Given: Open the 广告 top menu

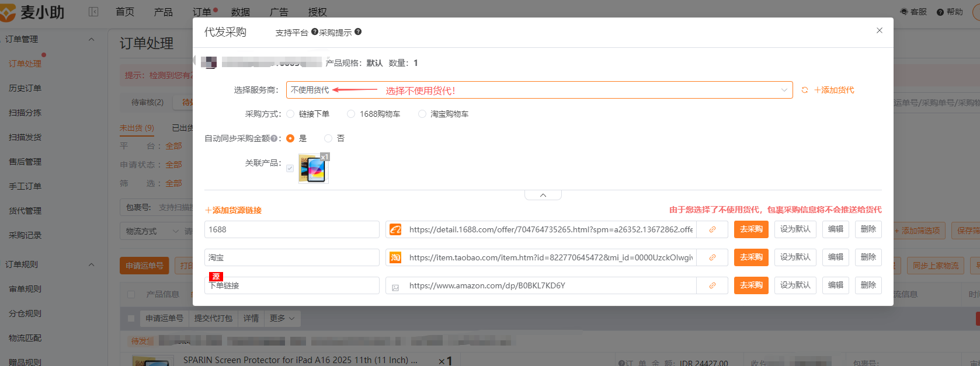Looking at the screenshot, I should pos(279,12).
